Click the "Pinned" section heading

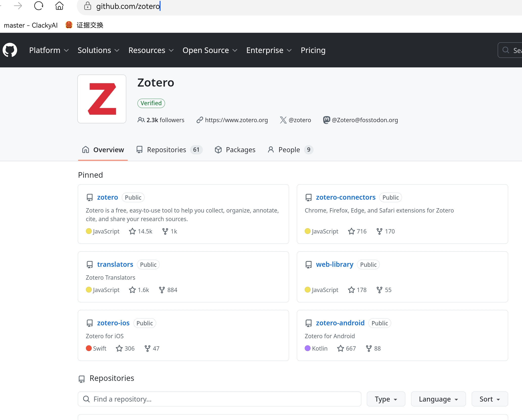point(90,175)
